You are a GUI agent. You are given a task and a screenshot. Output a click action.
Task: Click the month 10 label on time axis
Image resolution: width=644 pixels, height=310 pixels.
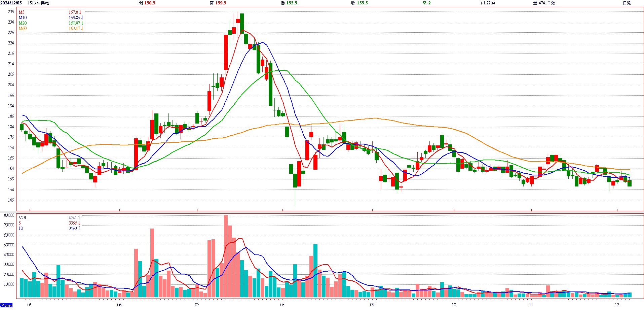(454, 305)
